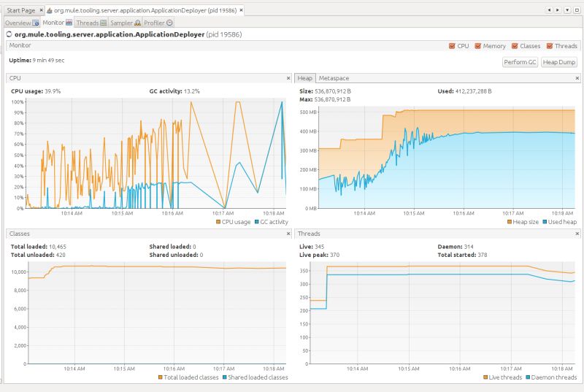Click the Heap size legend swatch
This screenshot has height=392, width=584.
(x=510, y=222)
